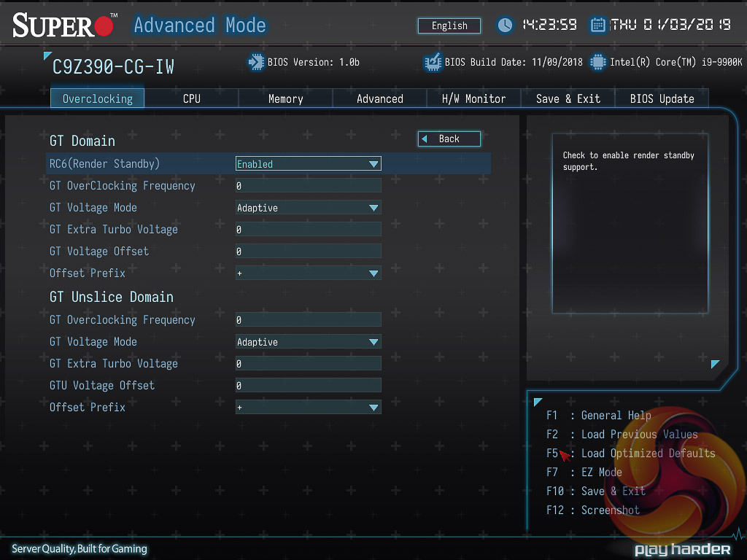Click the GTU Voltage Offset label
Viewport: 747px width, 560px height.
coord(102,386)
